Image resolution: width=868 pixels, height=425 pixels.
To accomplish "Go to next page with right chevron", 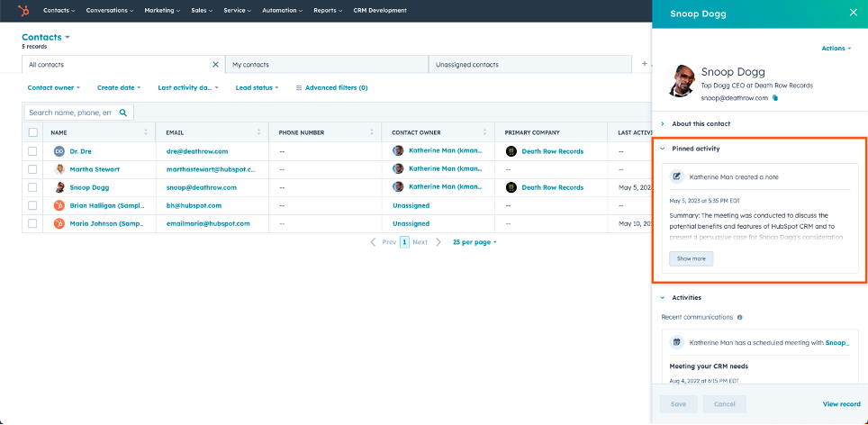I will [439, 242].
